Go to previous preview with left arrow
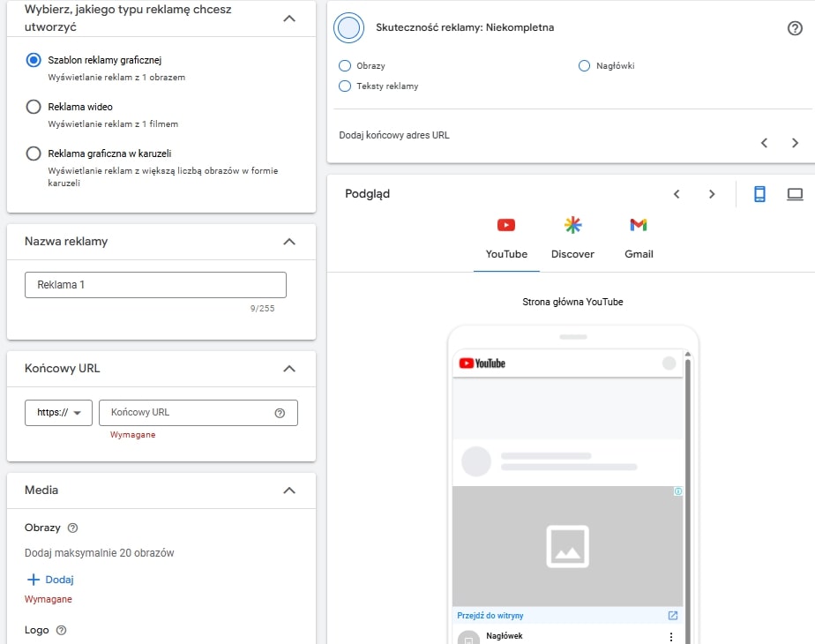Screen dimensions: 815x644 [x=677, y=194]
